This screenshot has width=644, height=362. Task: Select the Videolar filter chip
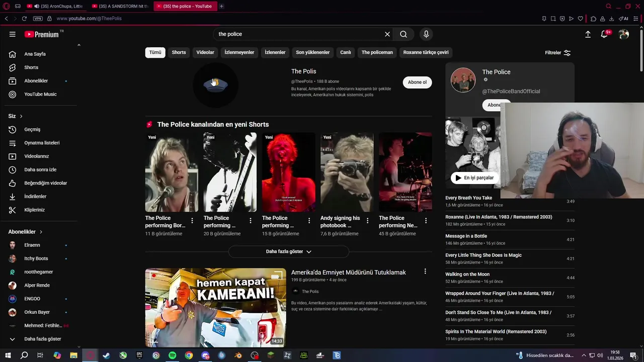pyautogui.click(x=205, y=52)
